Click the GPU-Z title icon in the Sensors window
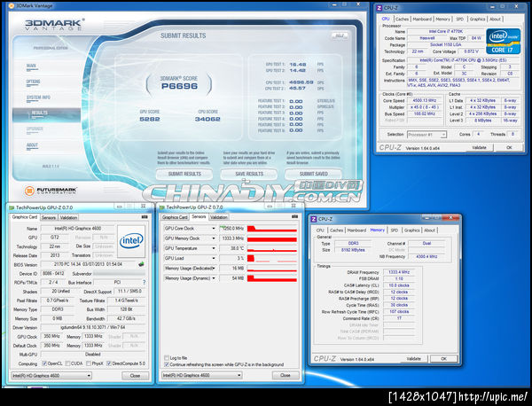 [x=162, y=207]
